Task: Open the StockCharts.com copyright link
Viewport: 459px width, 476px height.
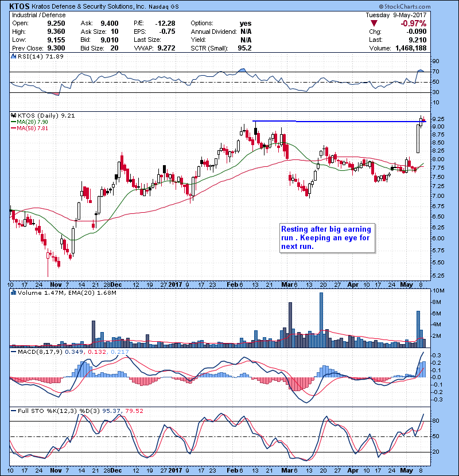Action: 404,6
